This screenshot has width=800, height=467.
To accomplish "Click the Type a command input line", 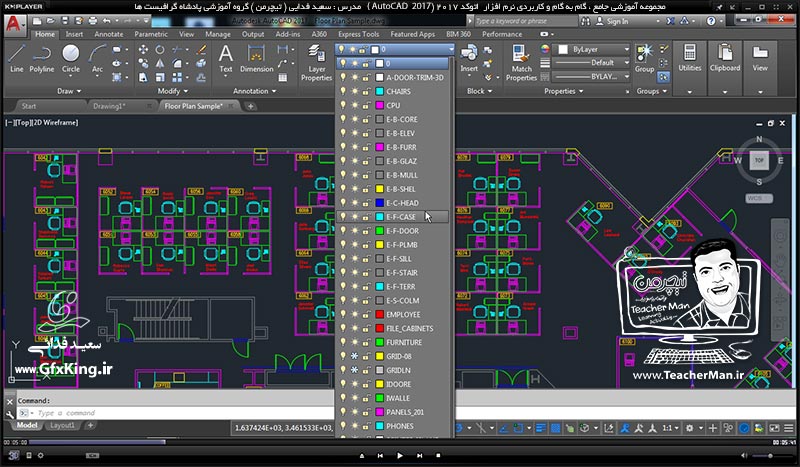I will [176, 413].
